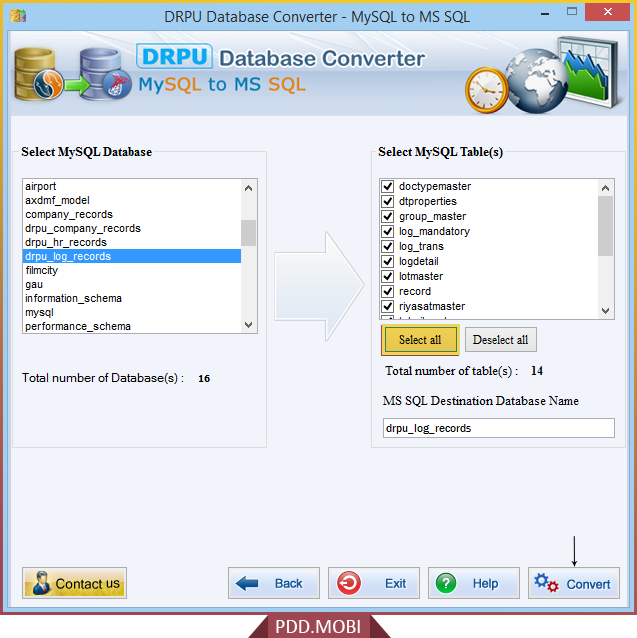
Task: Select the highlighted drpu_log_records database
Action: click(x=132, y=256)
